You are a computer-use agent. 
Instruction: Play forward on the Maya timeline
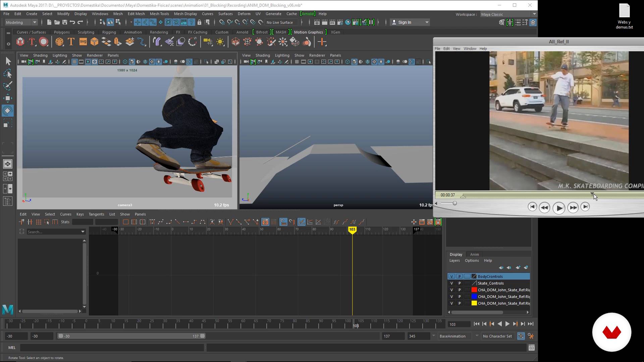tap(507, 324)
